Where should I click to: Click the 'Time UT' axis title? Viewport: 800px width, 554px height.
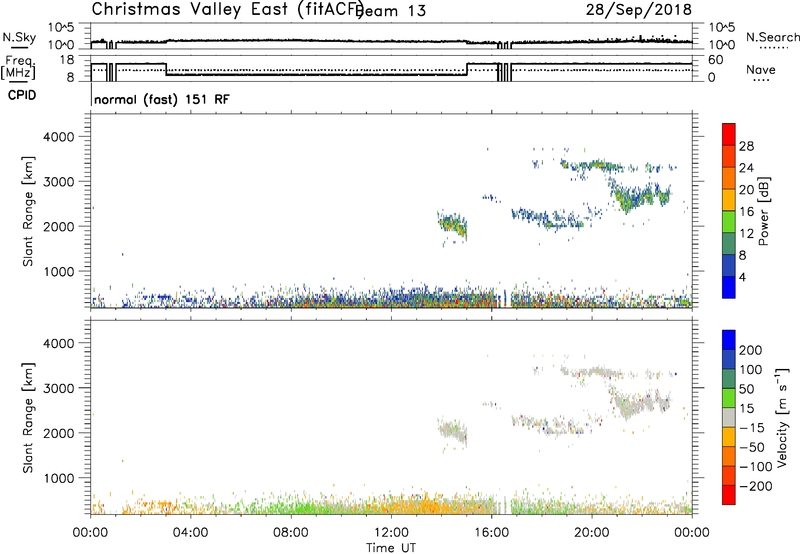pos(391,548)
